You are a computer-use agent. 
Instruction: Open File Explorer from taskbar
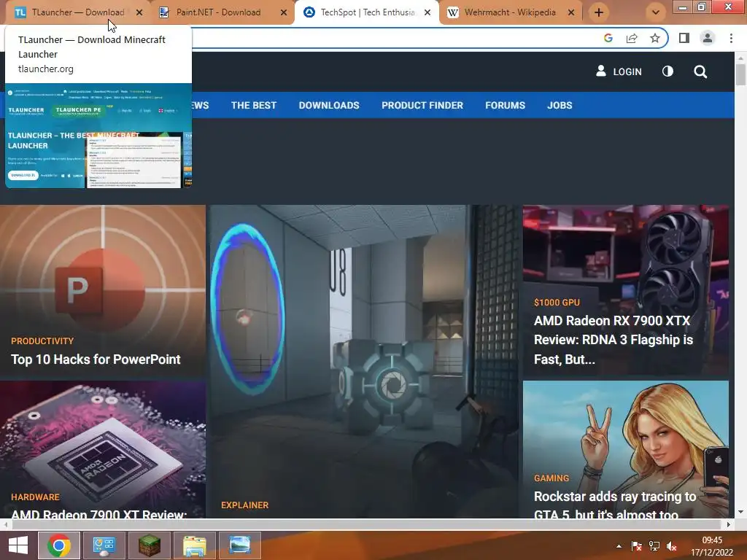195,545
